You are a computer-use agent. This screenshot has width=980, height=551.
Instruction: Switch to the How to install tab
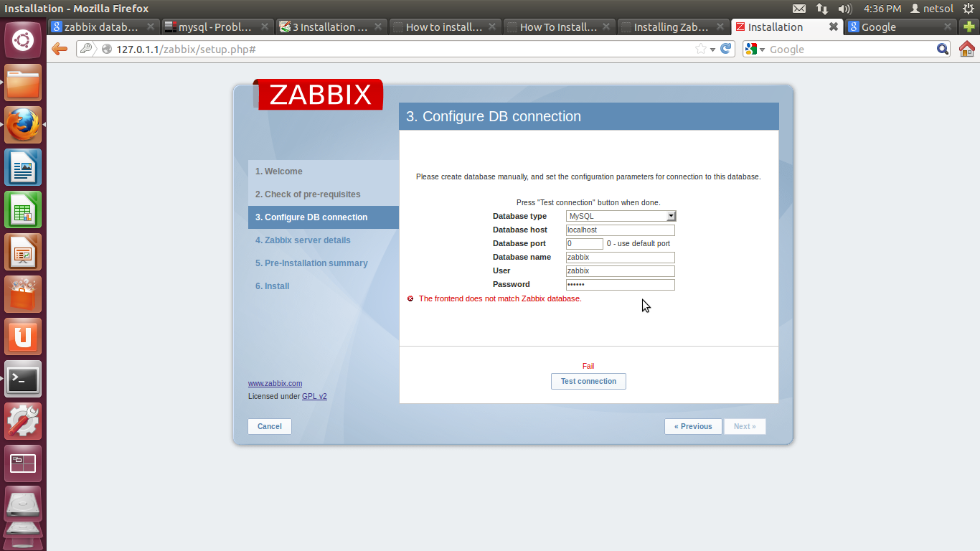click(446, 27)
